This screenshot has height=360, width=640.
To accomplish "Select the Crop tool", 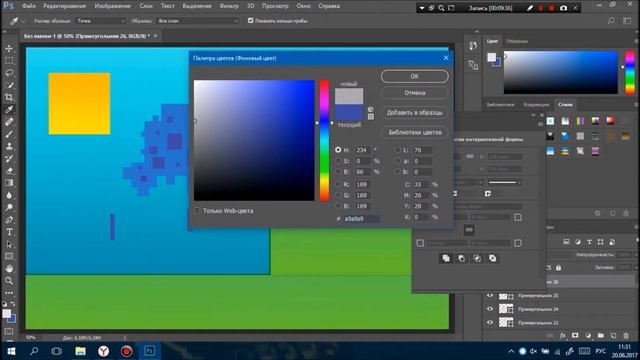I will click(x=9, y=97).
